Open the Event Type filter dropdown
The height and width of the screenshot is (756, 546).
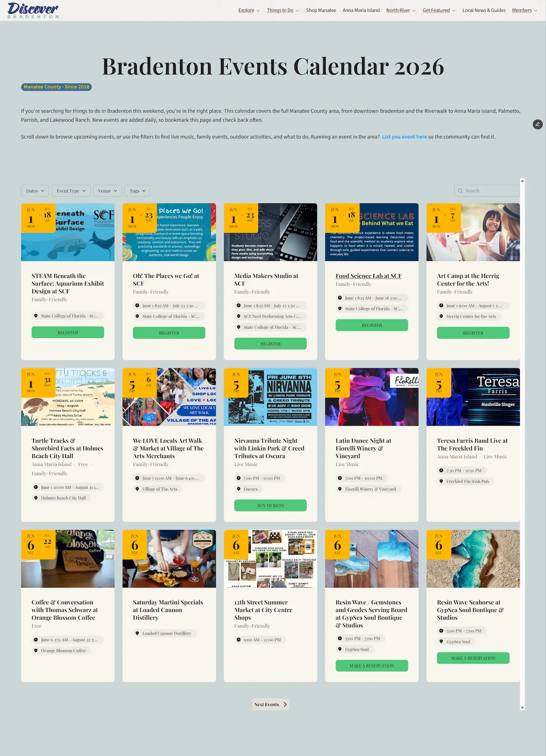71,191
